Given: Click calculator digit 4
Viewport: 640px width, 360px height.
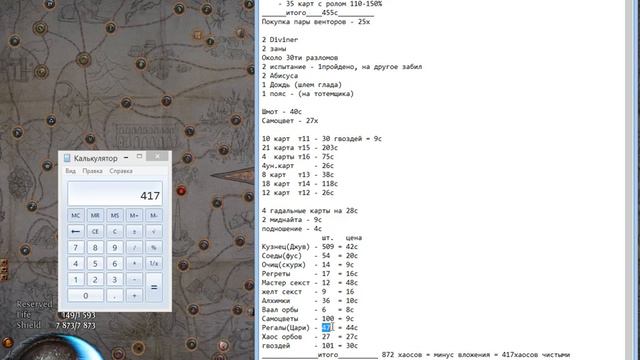Looking at the screenshot, I should tap(76, 263).
